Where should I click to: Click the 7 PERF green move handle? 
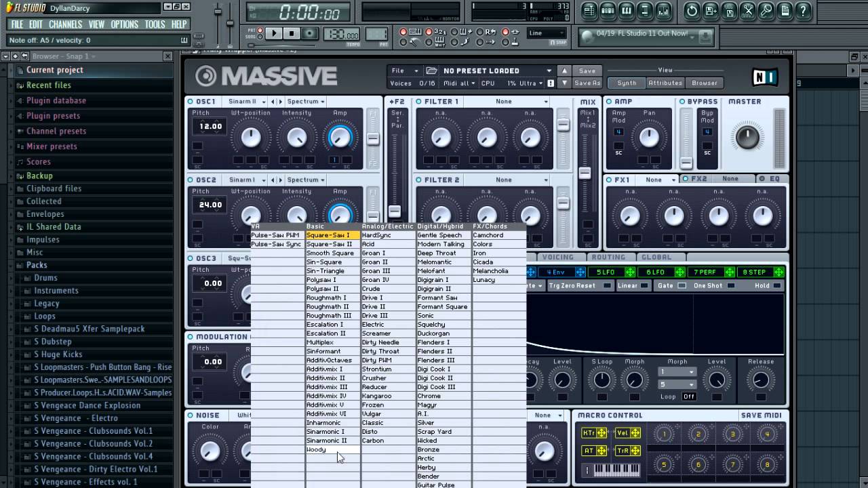point(730,272)
